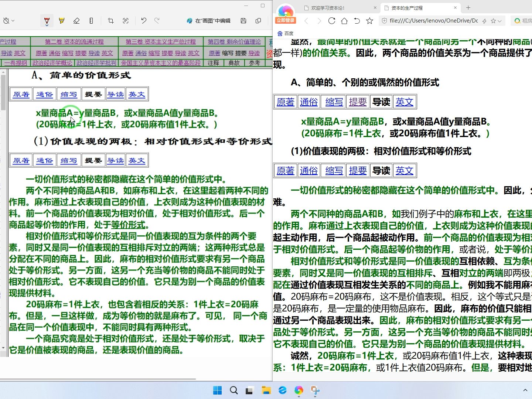532x399 pixels.
Task: Open 提要 link under the (1)价值表现的两极 heading in the browser
Action: tap(358, 171)
